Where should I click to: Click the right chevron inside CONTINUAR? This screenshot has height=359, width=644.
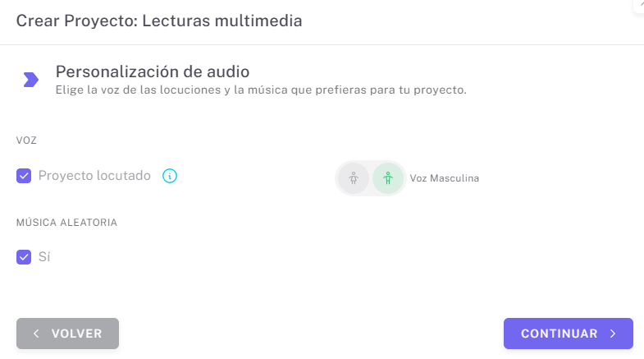(613, 334)
